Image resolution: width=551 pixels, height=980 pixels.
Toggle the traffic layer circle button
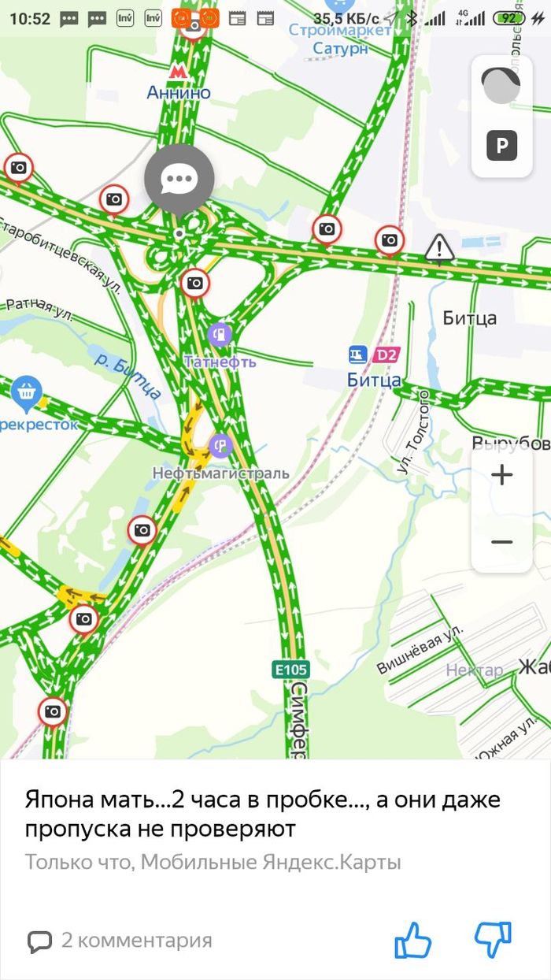[x=501, y=87]
